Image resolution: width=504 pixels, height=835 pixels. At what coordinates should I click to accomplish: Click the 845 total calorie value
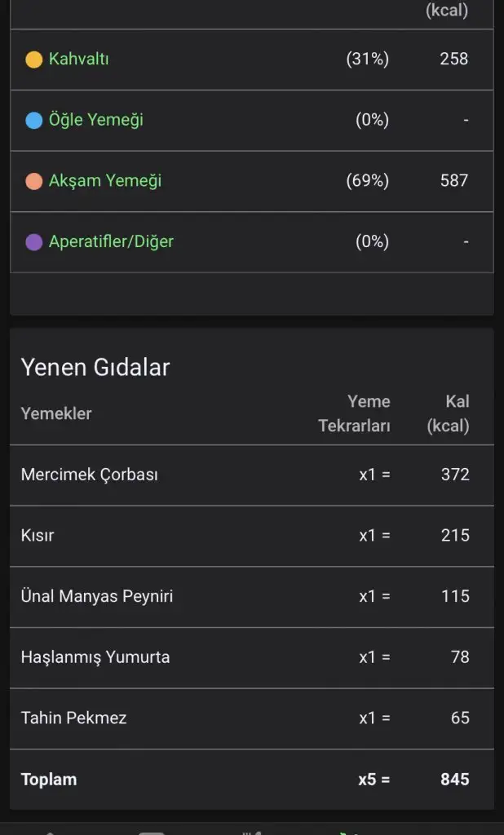click(x=454, y=780)
